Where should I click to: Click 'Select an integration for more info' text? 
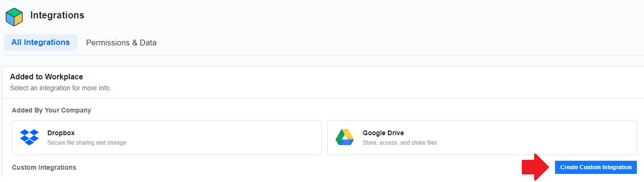click(61, 88)
